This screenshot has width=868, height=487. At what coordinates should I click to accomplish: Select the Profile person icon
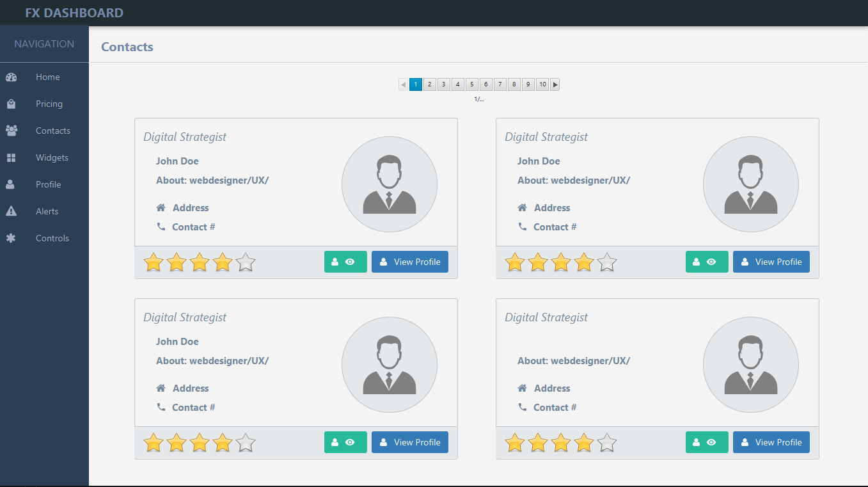click(12, 184)
